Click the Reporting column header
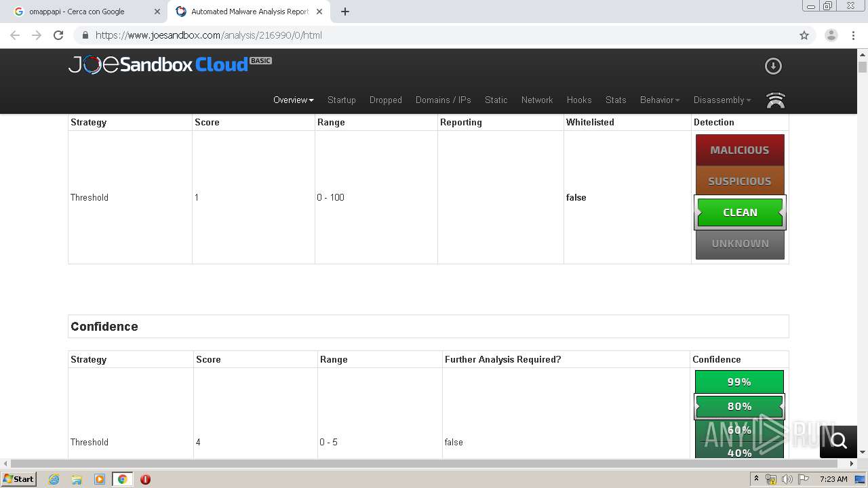The image size is (868, 488). (461, 122)
